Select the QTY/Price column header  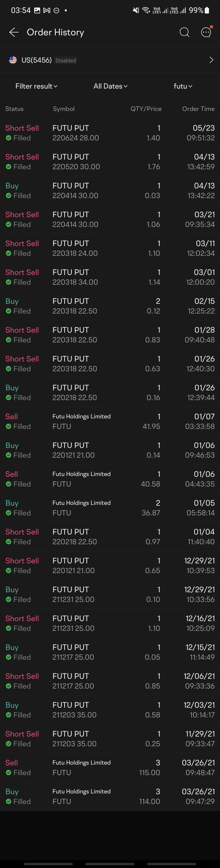click(x=146, y=109)
